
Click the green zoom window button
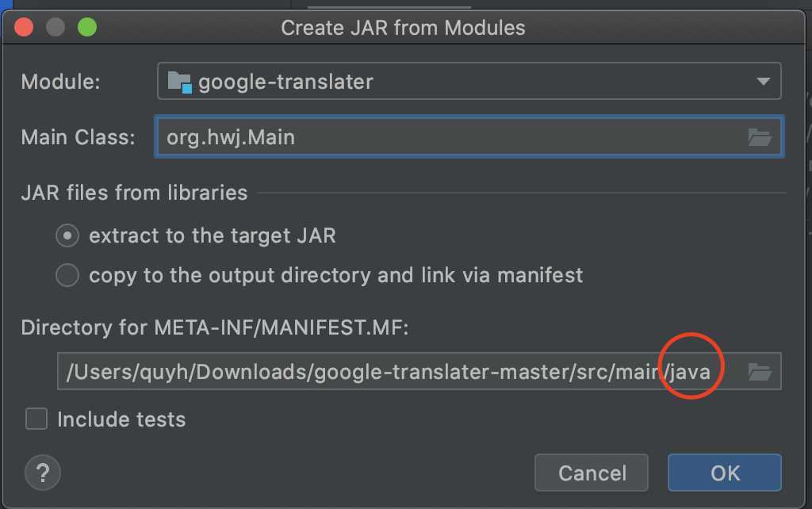coord(86,28)
